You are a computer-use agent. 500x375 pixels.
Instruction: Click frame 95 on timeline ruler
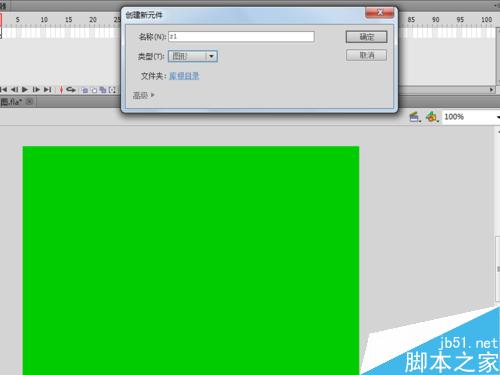(x=460, y=20)
